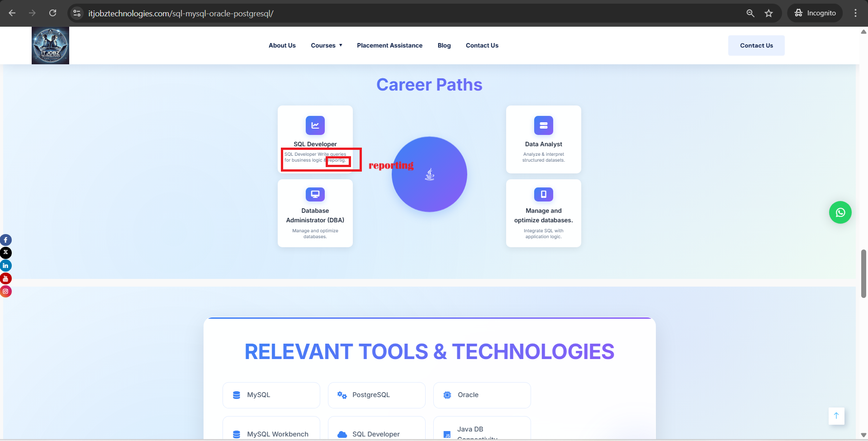Viewport: 868px width, 441px height.
Task: Bookmark this page with the star icon
Action: [768, 13]
